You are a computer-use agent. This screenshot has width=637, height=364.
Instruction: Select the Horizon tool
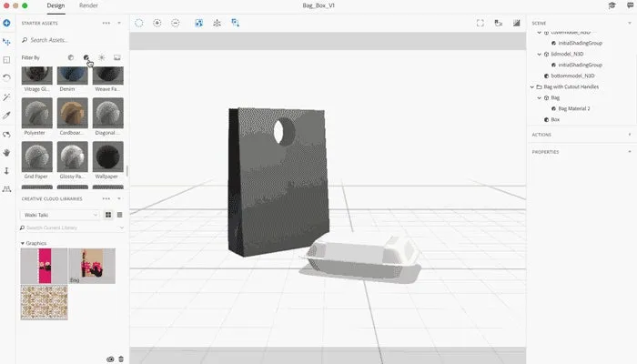tap(6, 189)
